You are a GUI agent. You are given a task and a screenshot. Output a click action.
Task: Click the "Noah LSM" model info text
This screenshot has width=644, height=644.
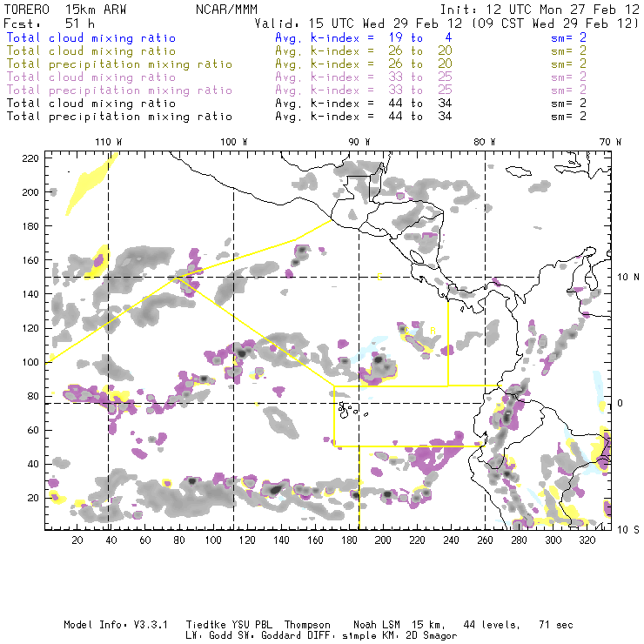tap(376, 625)
